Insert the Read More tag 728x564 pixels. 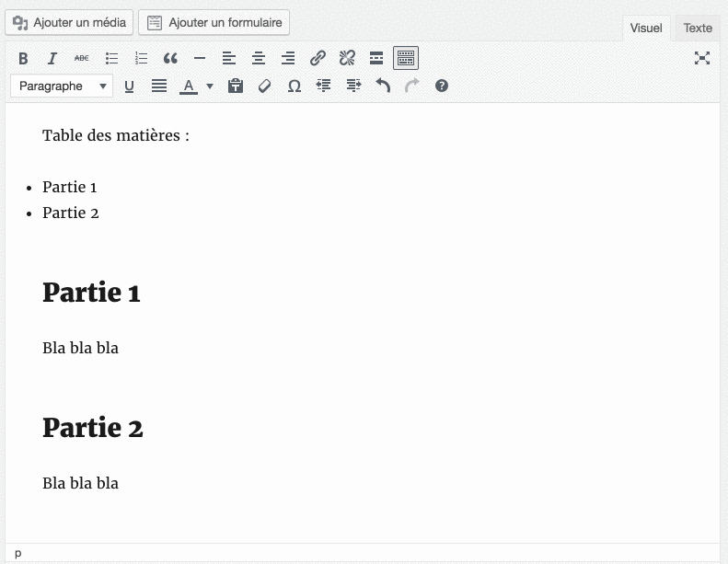point(376,58)
